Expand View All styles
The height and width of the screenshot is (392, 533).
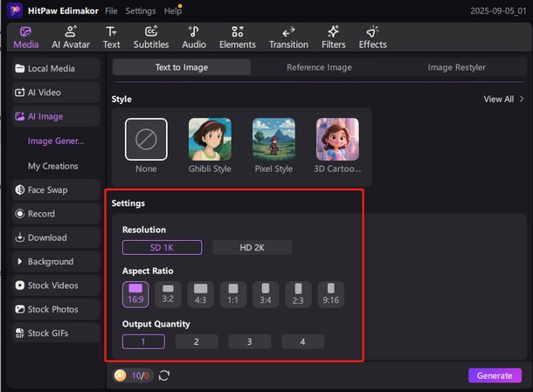coord(503,100)
